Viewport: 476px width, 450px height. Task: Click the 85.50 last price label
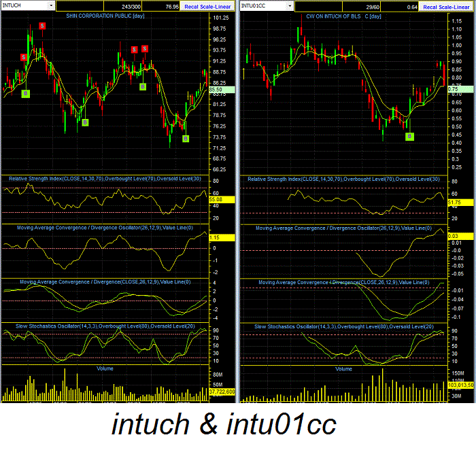222,90
